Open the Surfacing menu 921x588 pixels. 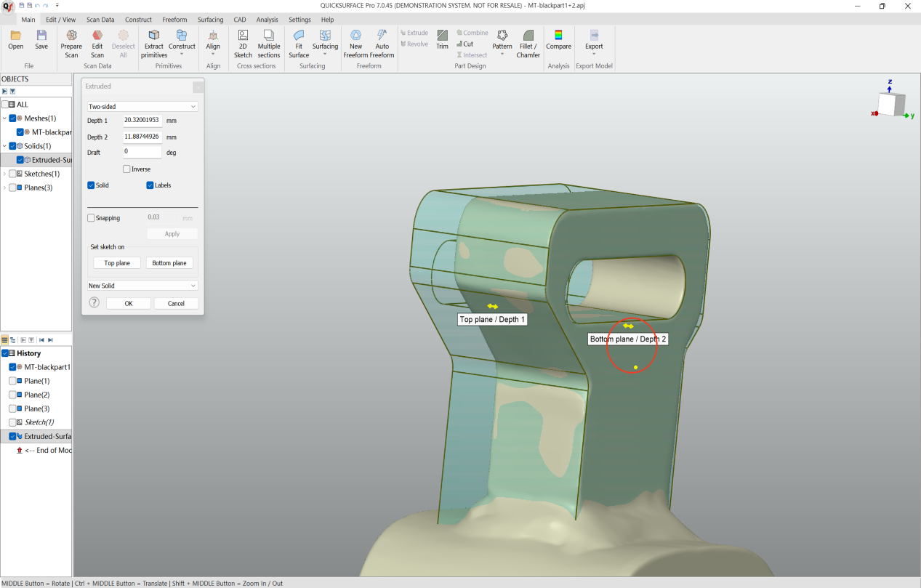point(210,20)
